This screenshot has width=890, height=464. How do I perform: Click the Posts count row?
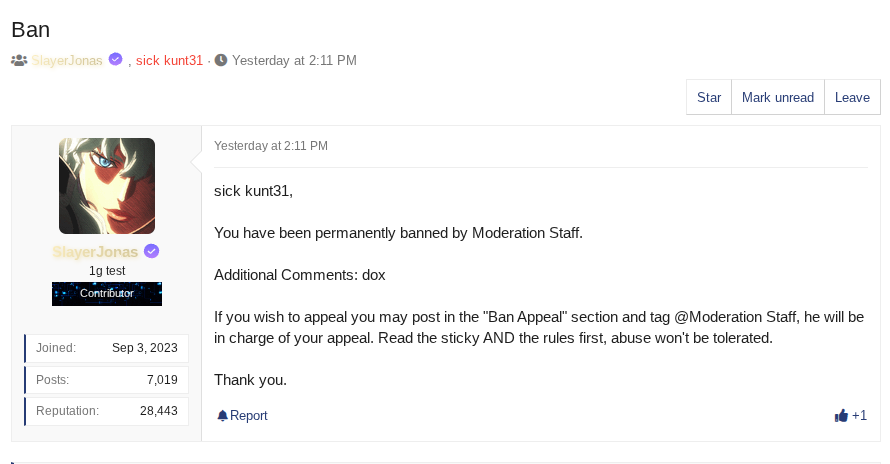point(106,380)
